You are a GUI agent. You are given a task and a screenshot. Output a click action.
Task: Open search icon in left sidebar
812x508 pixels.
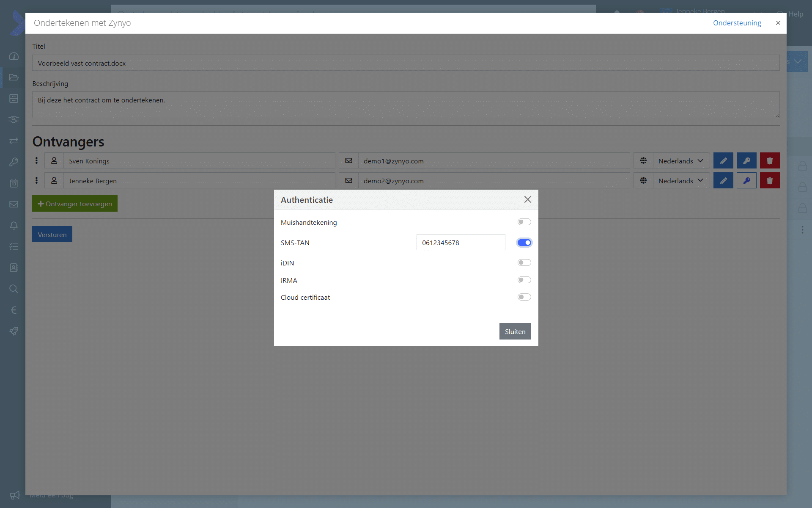(x=14, y=289)
